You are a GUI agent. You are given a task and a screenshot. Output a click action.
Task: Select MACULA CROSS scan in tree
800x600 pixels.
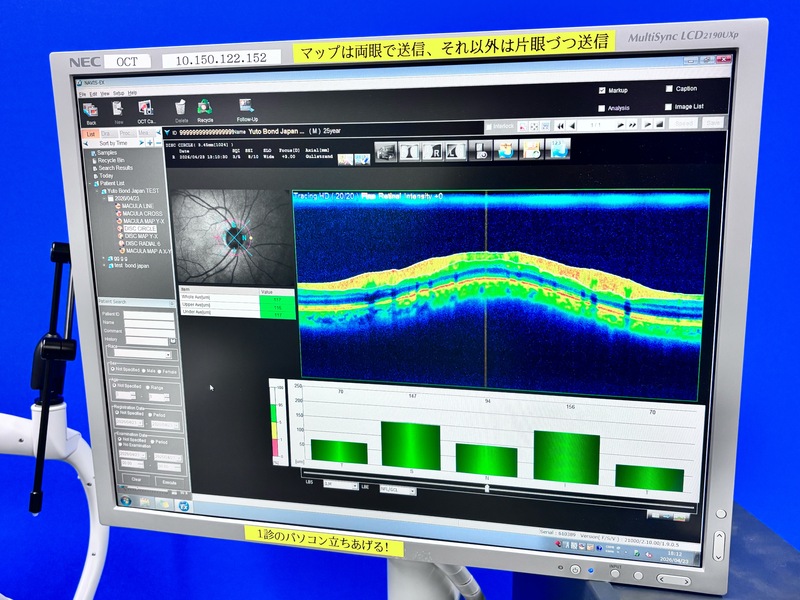click(x=142, y=213)
